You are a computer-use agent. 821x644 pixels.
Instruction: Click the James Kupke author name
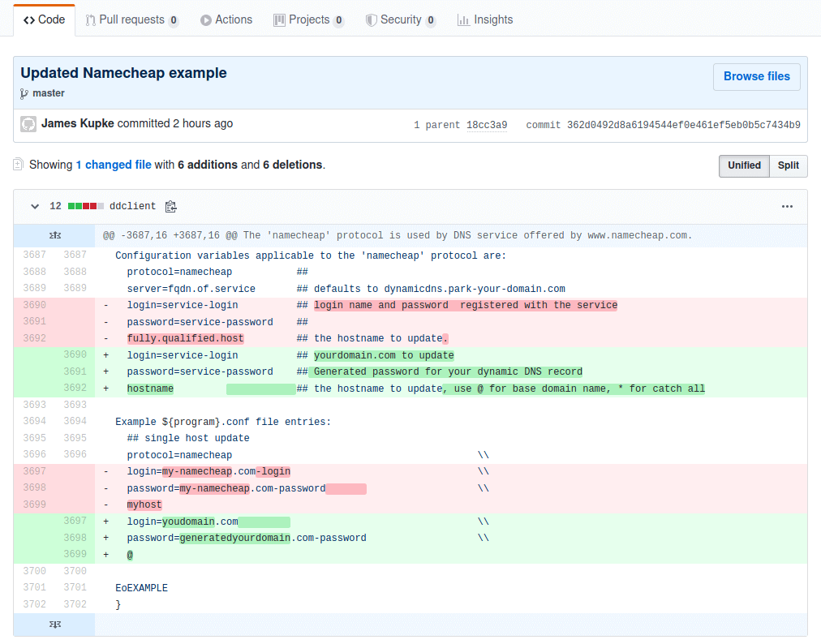pos(78,123)
